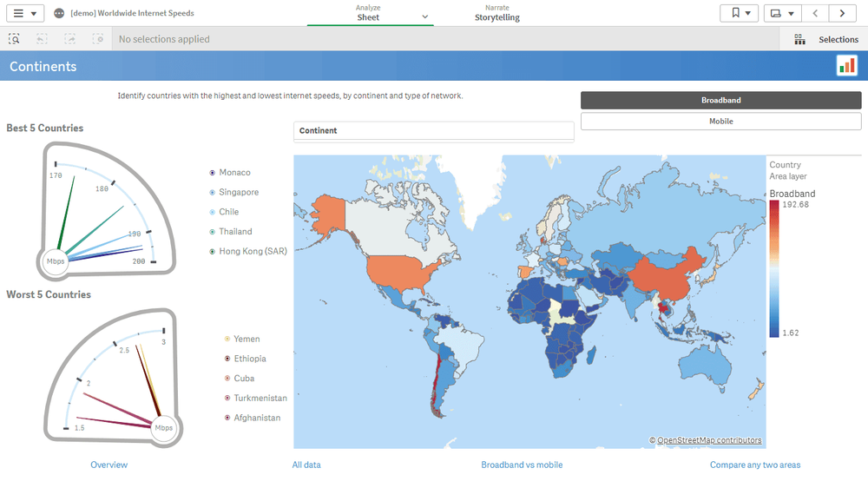Click the bar chart logo icon
Viewport: 868px width, 488px height.
(846, 66)
